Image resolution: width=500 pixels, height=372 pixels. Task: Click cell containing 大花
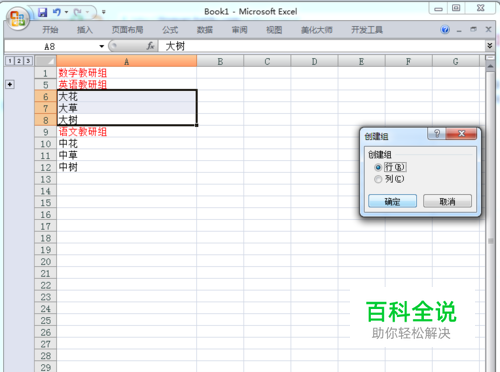pyautogui.click(x=127, y=97)
